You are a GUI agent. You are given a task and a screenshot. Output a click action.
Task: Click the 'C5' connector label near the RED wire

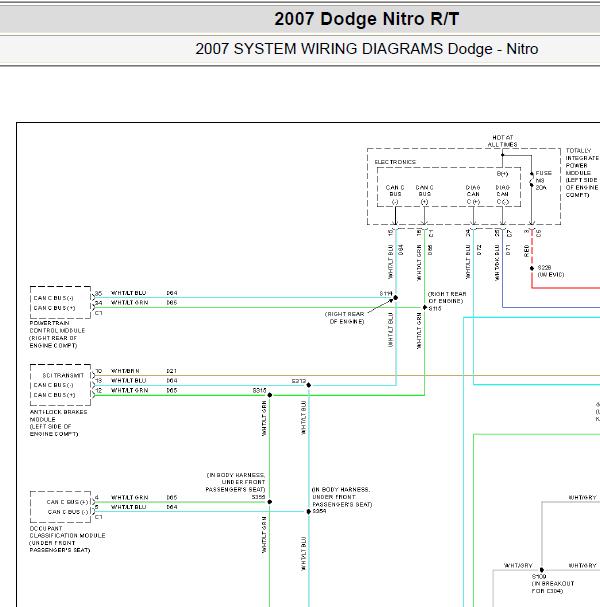(538, 233)
